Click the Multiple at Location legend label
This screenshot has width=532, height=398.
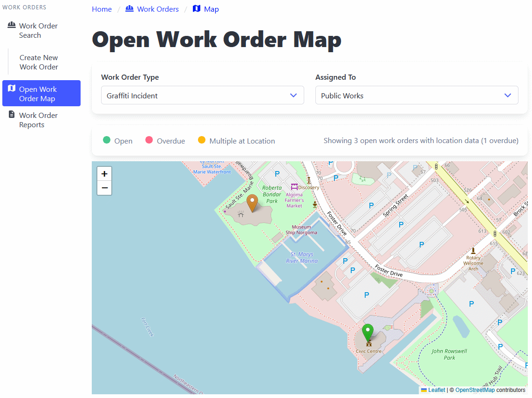click(242, 141)
